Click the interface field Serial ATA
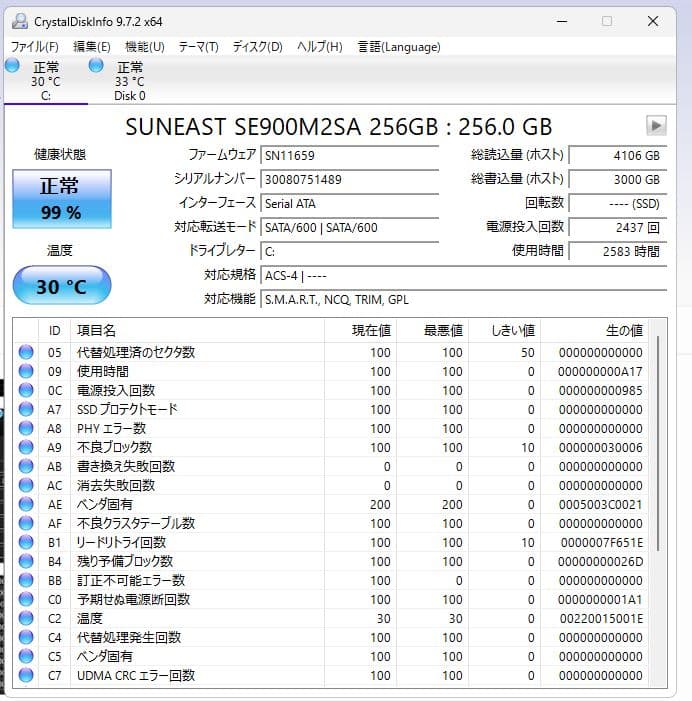 pos(350,203)
